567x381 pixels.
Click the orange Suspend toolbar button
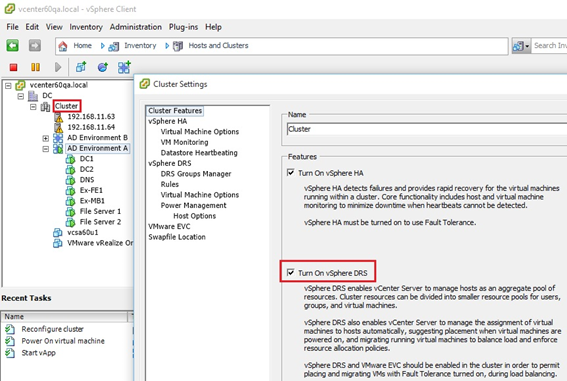[35, 67]
